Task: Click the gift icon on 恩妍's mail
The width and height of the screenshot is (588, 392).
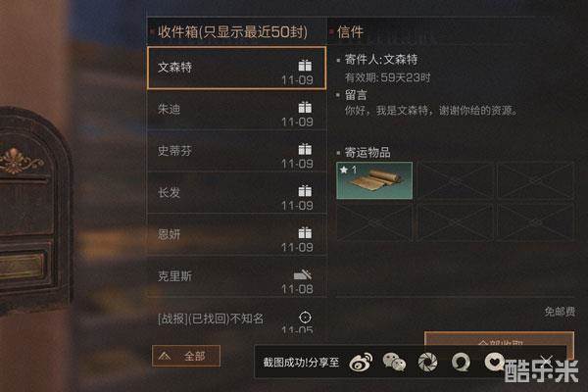Action: [x=305, y=232]
